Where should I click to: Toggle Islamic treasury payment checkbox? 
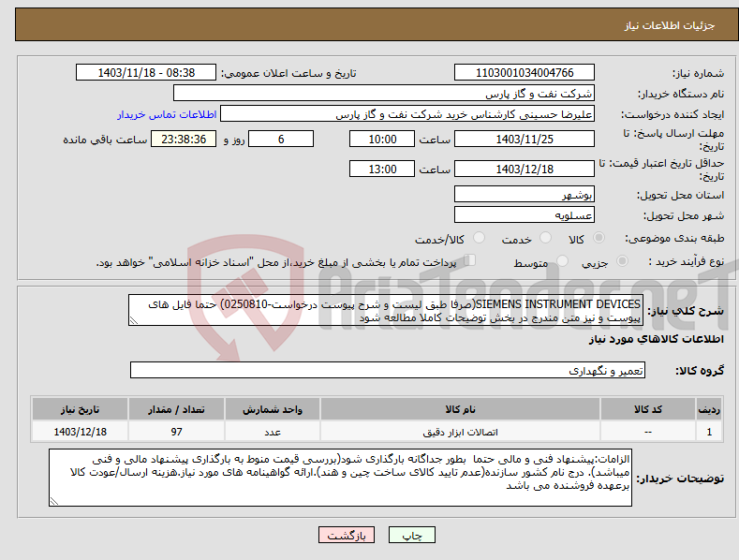click(x=470, y=260)
